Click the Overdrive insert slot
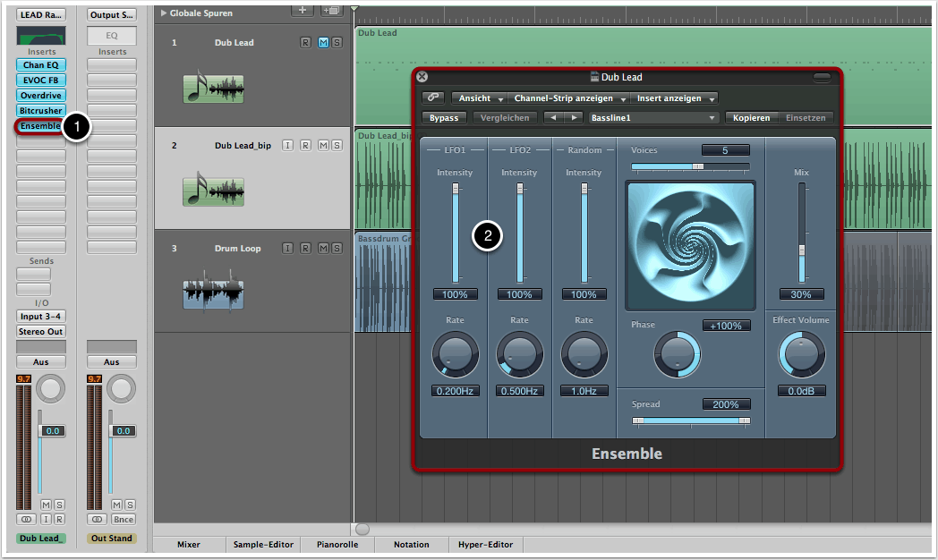Image resolution: width=938 pixels, height=560 pixels. (x=40, y=95)
